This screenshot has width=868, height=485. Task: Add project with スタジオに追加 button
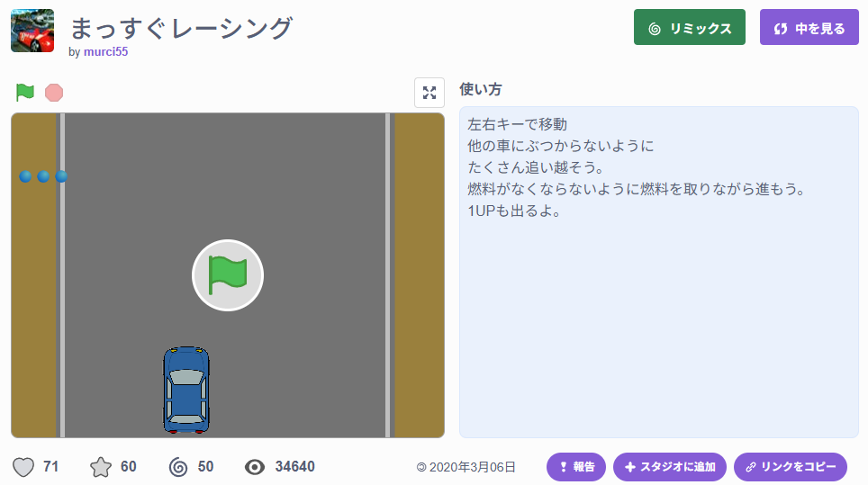pyautogui.click(x=670, y=467)
